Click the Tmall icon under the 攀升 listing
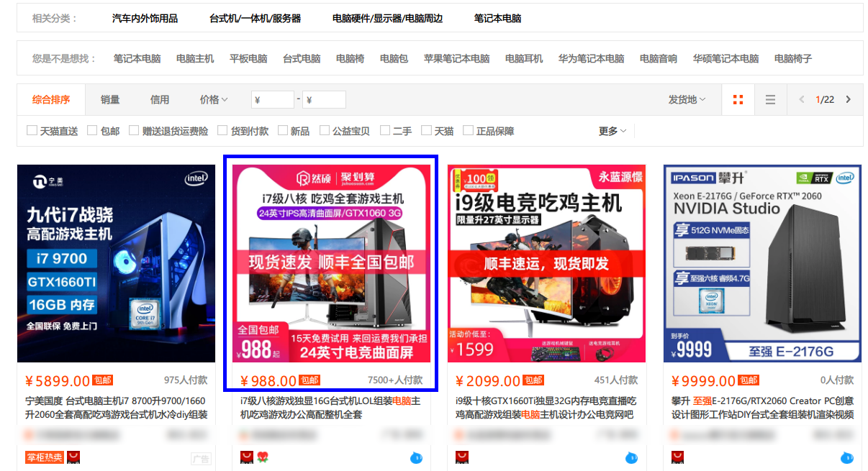868x471 pixels. pos(677,457)
